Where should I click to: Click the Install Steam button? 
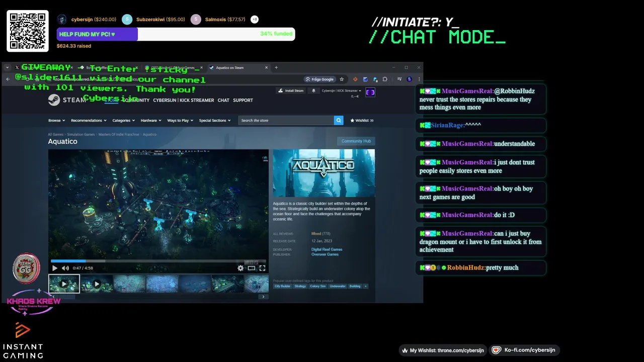[x=291, y=91]
